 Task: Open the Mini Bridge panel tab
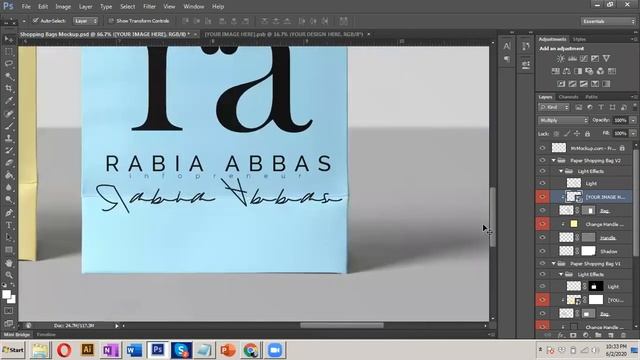coord(17,335)
